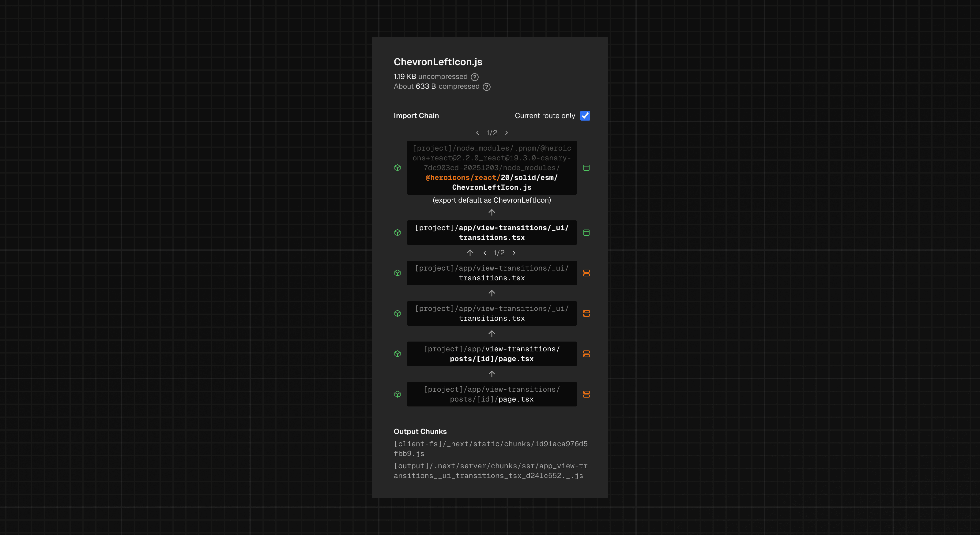
Task: Click the next chevron on the second 1/2 pager
Action: (514, 253)
